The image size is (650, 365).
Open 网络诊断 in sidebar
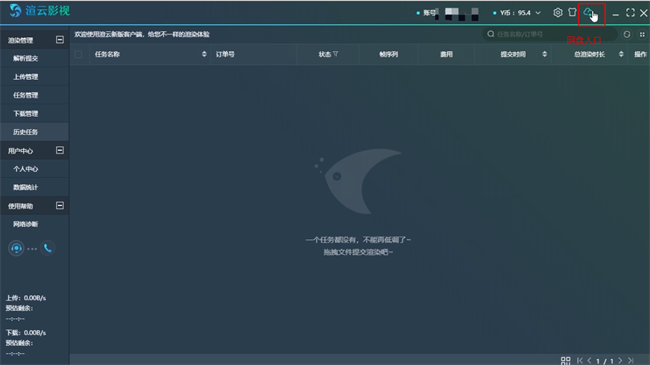tap(34, 224)
